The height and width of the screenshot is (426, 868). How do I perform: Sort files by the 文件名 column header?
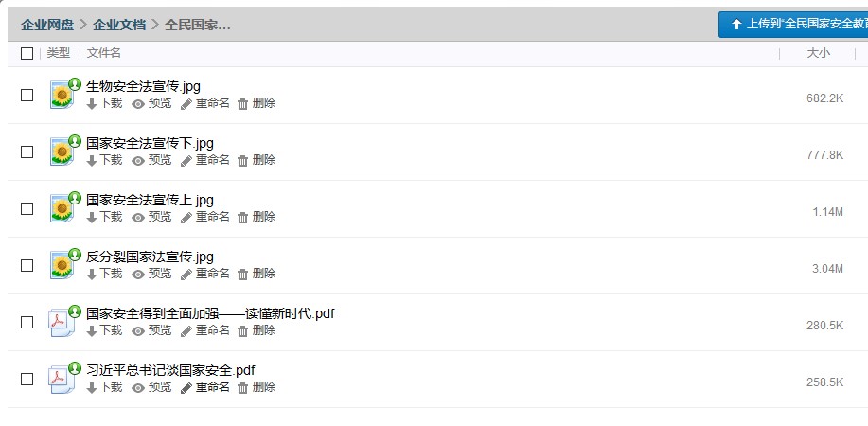[104, 53]
